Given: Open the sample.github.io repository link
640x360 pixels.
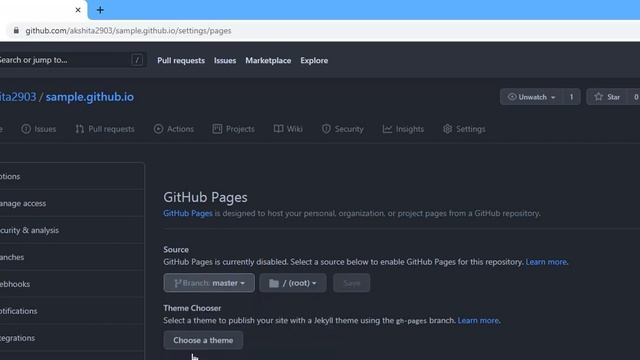Looking at the screenshot, I should (90, 97).
